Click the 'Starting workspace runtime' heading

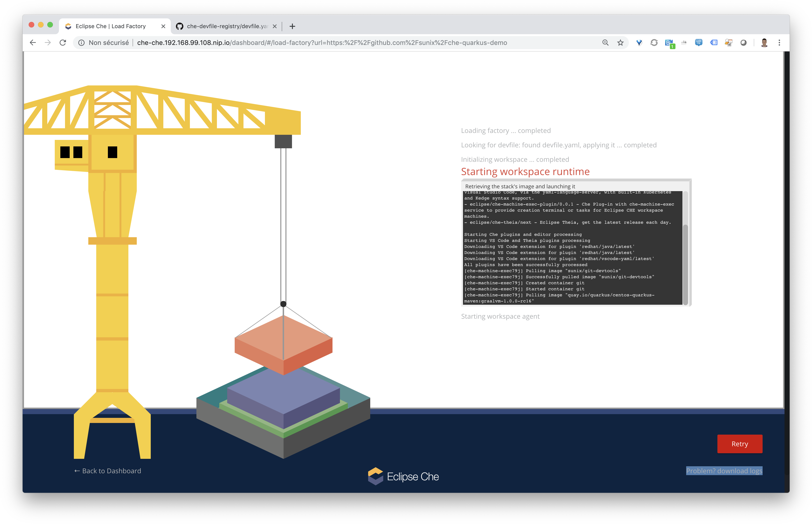pyautogui.click(x=525, y=172)
